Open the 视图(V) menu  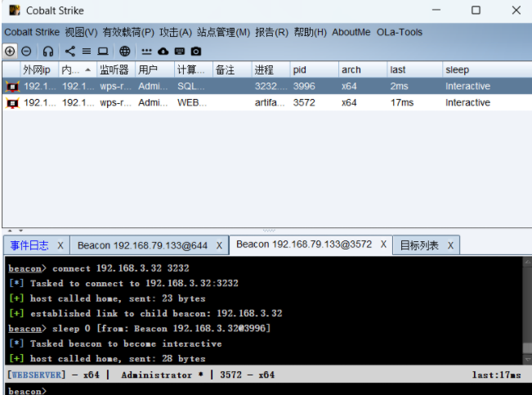(x=81, y=32)
